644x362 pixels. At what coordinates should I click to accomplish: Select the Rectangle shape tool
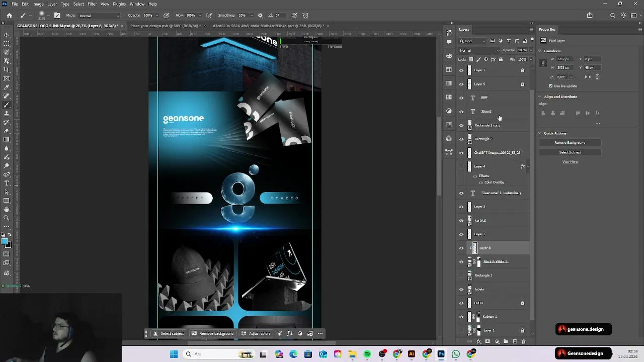coord(7,201)
